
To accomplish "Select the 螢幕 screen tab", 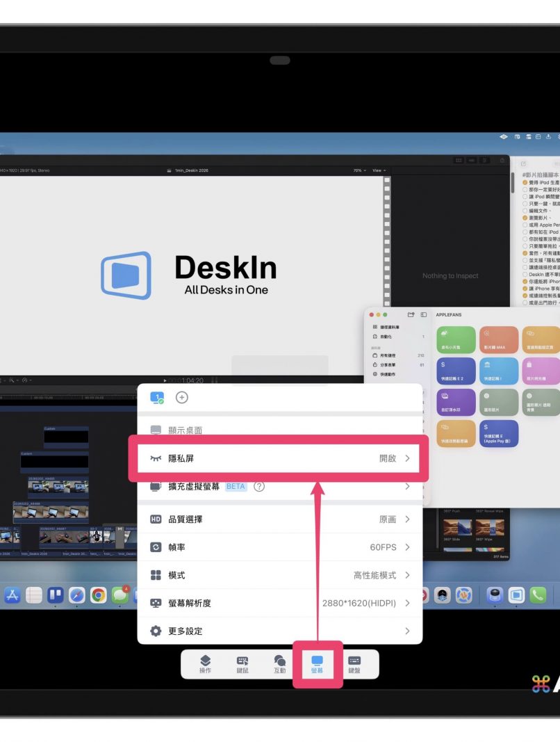I will pos(317,664).
